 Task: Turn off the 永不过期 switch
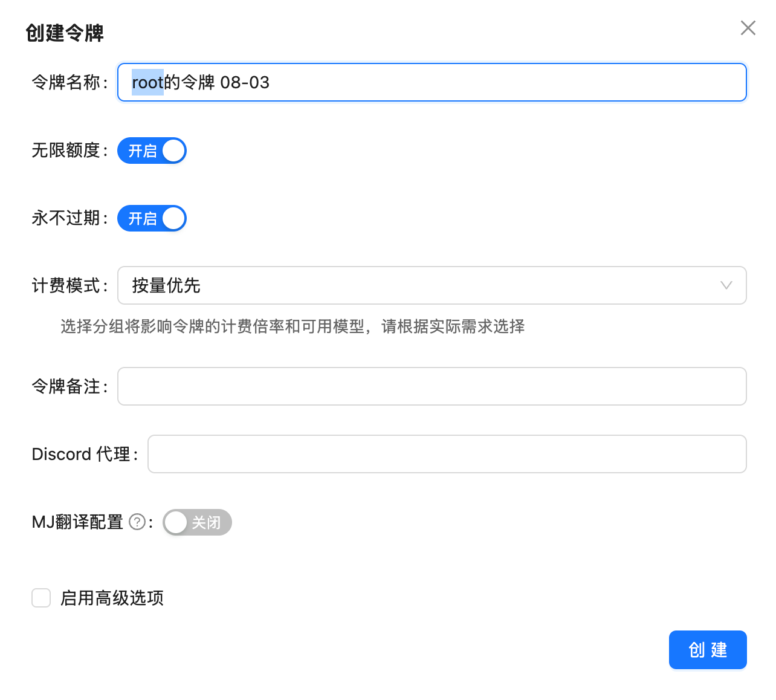pos(152,218)
